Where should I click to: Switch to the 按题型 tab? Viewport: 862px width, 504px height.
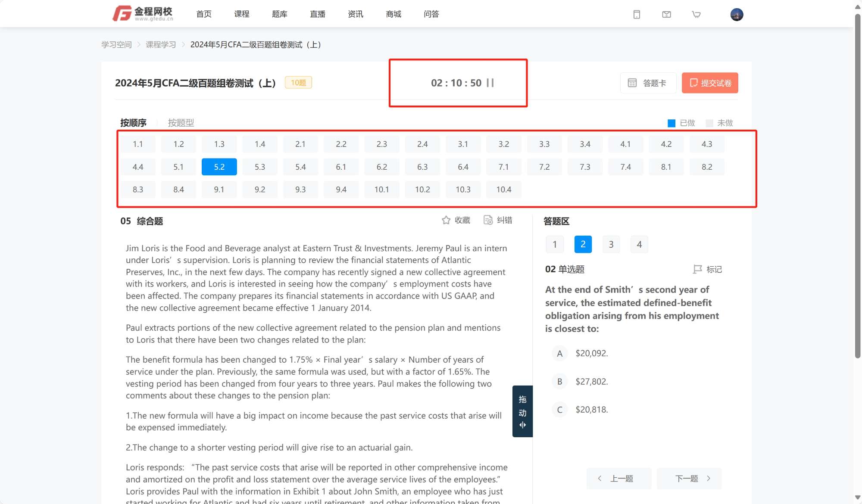[x=181, y=123]
